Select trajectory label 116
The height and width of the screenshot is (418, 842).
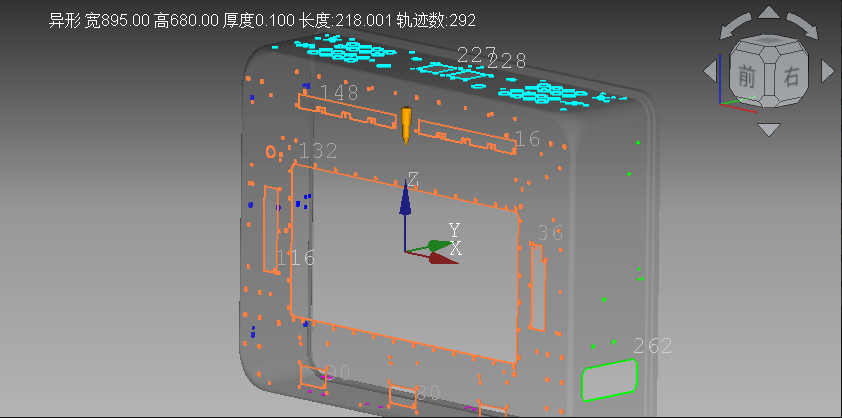[x=296, y=258]
